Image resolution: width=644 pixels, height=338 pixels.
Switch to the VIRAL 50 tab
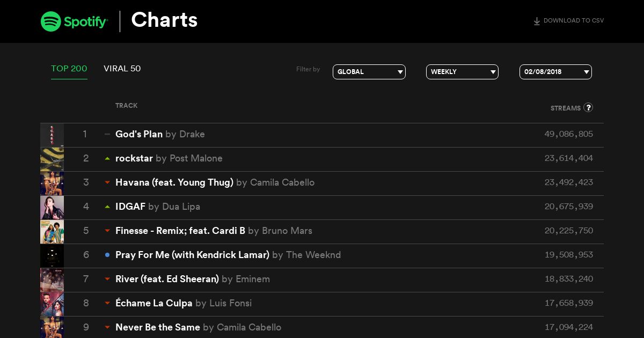[122, 69]
